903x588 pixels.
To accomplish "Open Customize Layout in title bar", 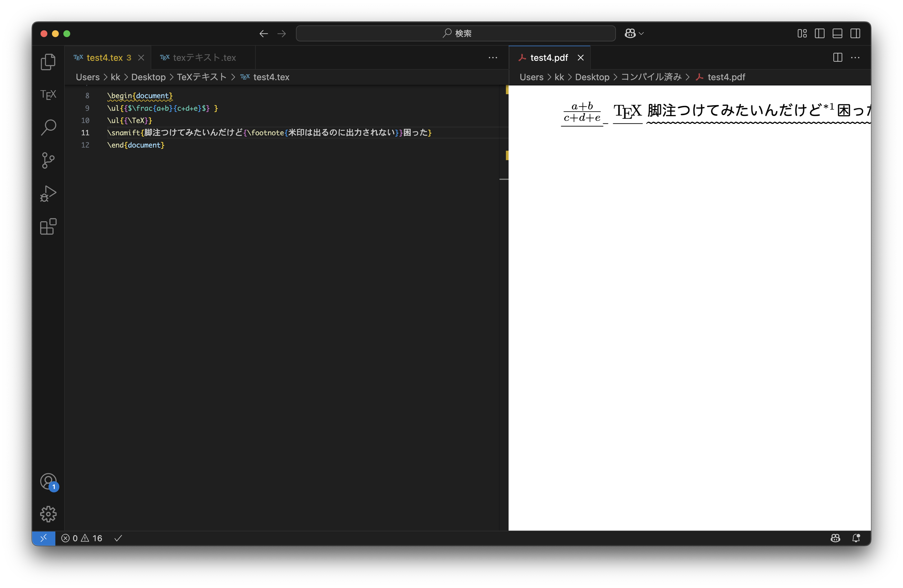I will click(802, 33).
